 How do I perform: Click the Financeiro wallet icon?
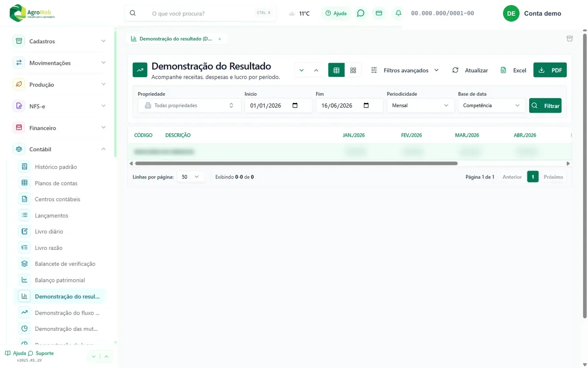point(19,127)
